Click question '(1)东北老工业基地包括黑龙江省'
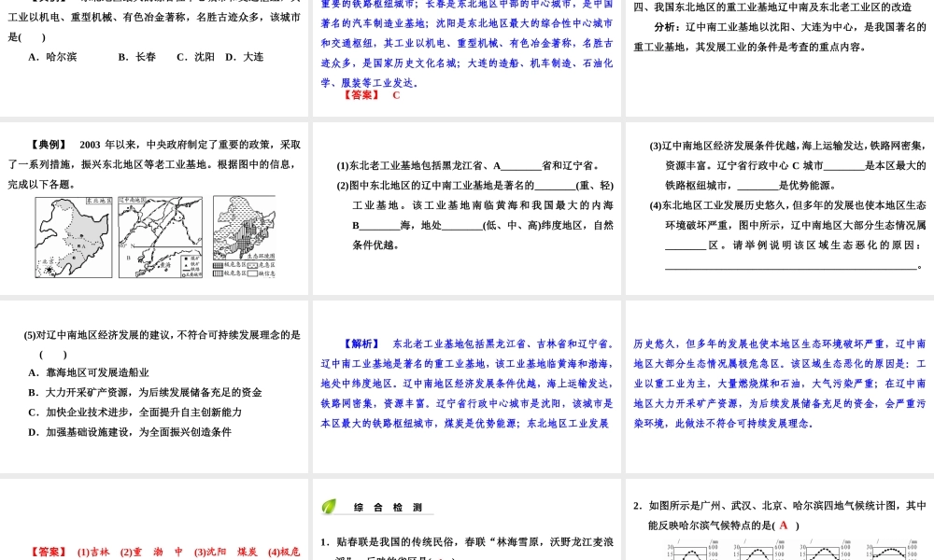The height and width of the screenshot is (560, 934). coord(468,166)
